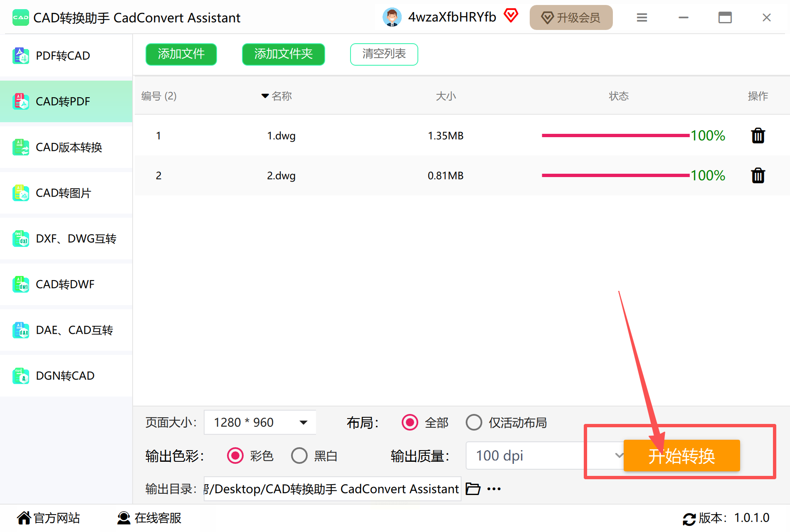Click the 100% status of 2.dwg
The height and width of the screenshot is (532, 790).
(708, 175)
